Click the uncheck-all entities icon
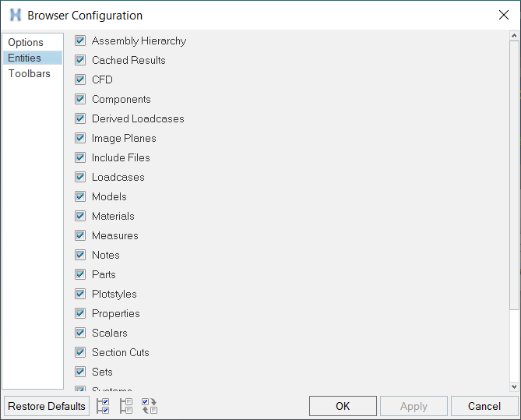This screenshot has height=420, width=521. point(126,406)
